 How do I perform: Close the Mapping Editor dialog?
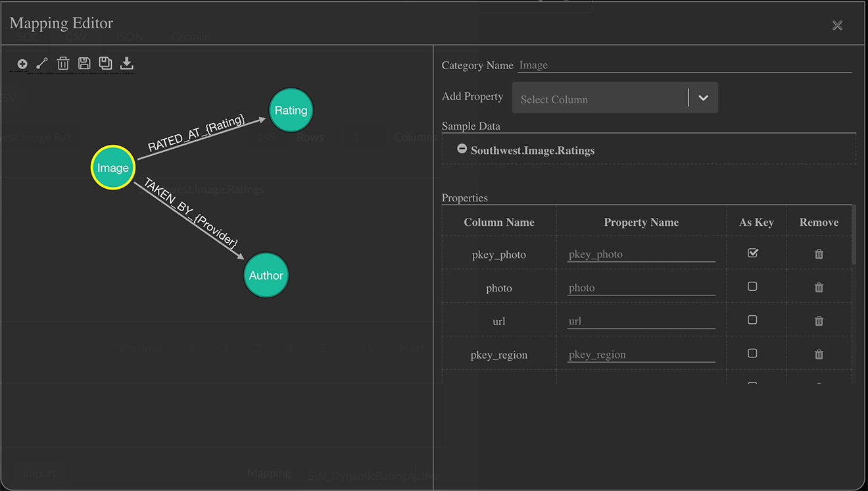837,25
